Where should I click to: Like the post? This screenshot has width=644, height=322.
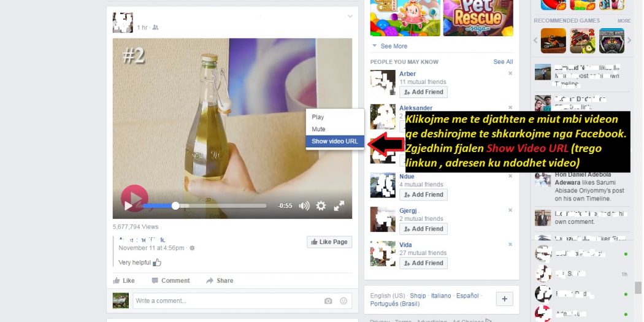click(x=124, y=280)
